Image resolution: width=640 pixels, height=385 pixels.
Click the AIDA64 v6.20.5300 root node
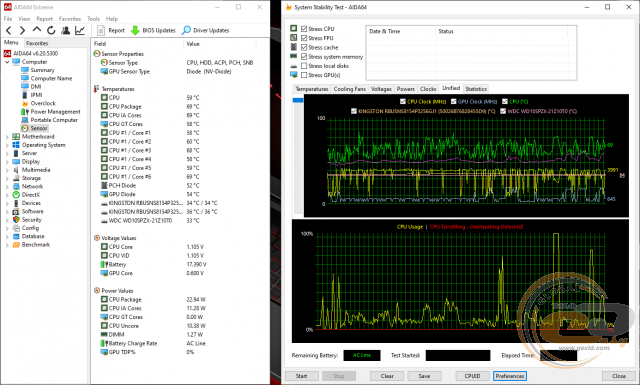pyautogui.click(x=36, y=53)
